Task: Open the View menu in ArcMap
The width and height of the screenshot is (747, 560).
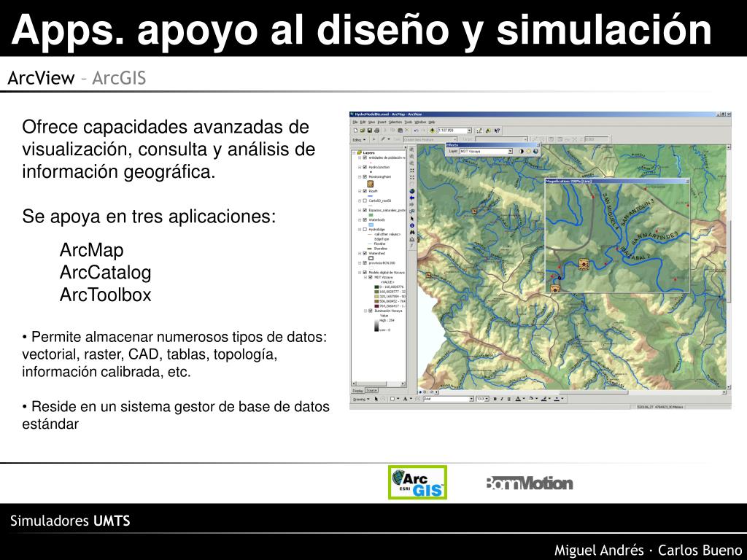Action: click(x=371, y=122)
